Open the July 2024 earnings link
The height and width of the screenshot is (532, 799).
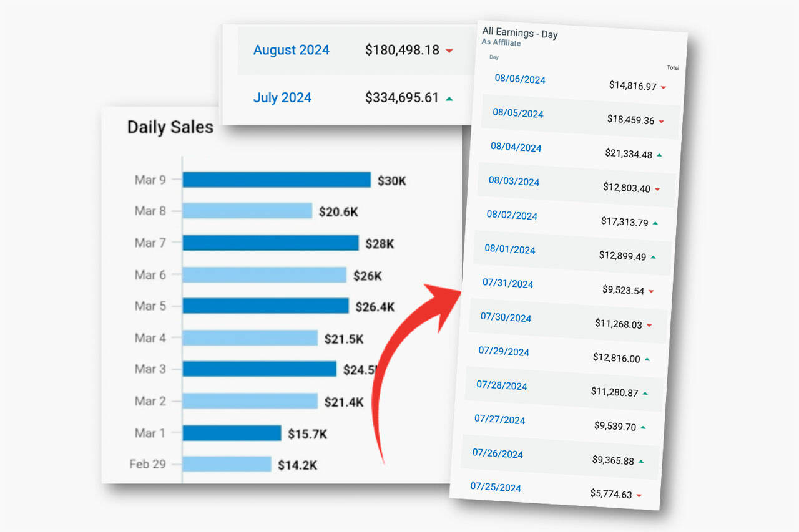282,97
